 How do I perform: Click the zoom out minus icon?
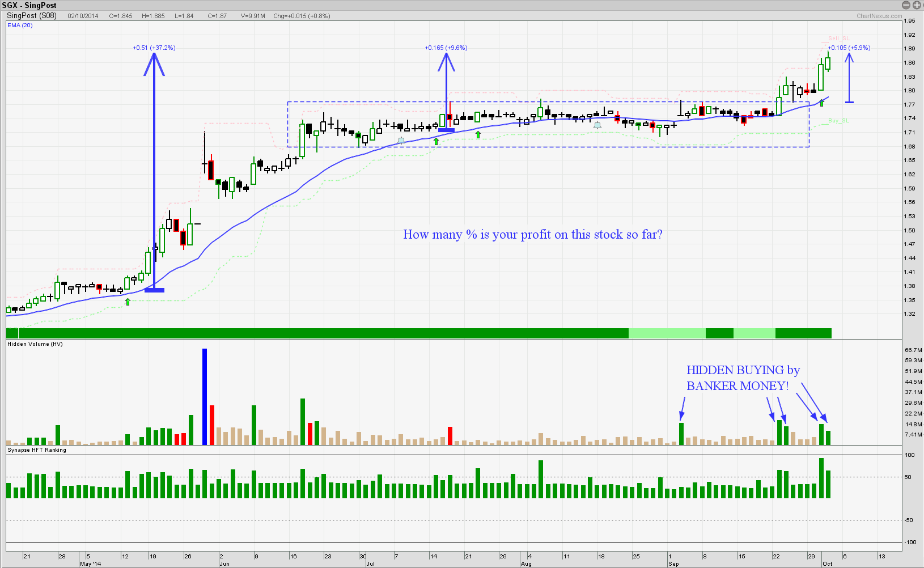point(906,5)
